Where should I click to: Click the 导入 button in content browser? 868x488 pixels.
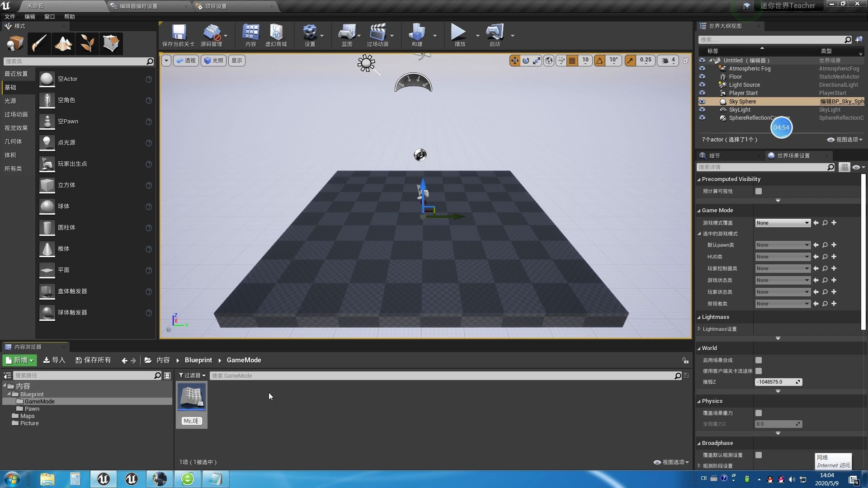point(54,360)
